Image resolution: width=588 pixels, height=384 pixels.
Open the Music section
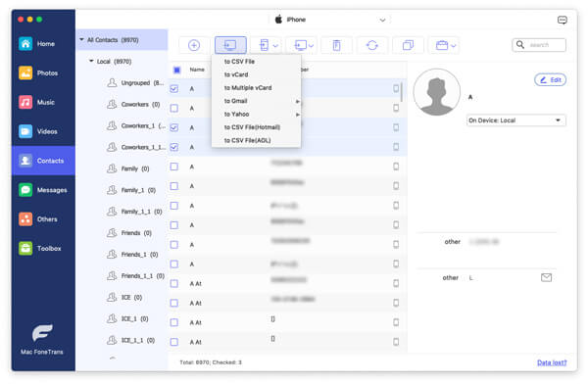click(43, 102)
